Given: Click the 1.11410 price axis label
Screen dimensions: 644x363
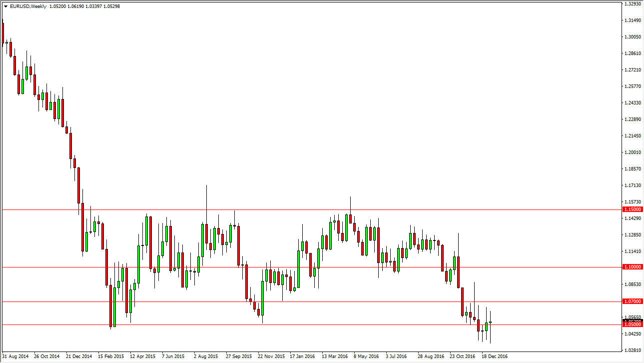Looking at the screenshot, I should (633, 251).
